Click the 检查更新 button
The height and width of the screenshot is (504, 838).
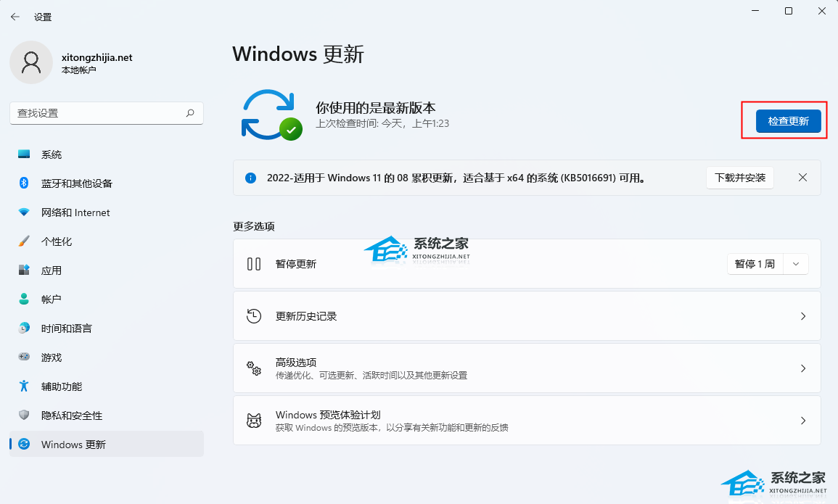coord(788,121)
